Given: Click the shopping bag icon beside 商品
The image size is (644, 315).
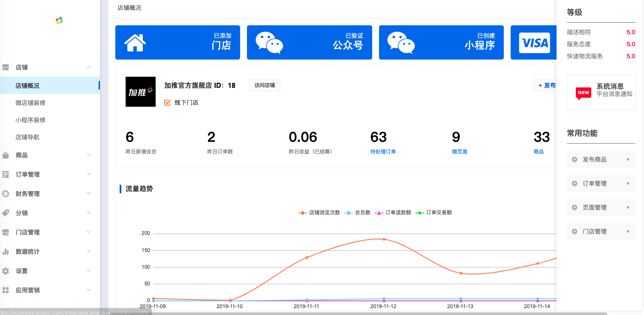Looking at the screenshot, I should click(6, 155).
